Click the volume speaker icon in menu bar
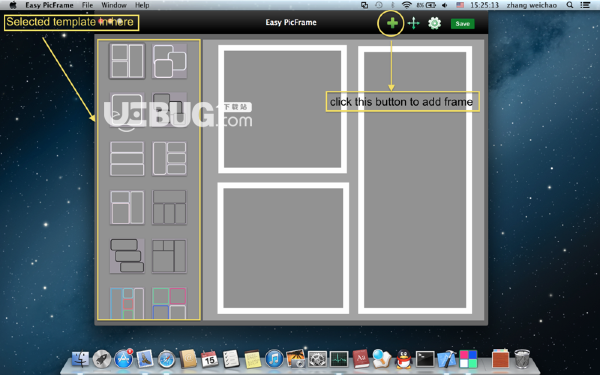This screenshot has height=375, width=600. 444,5
